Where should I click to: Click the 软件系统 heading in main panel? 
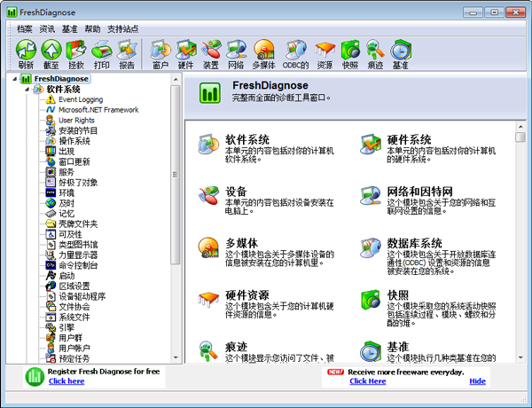pos(247,139)
